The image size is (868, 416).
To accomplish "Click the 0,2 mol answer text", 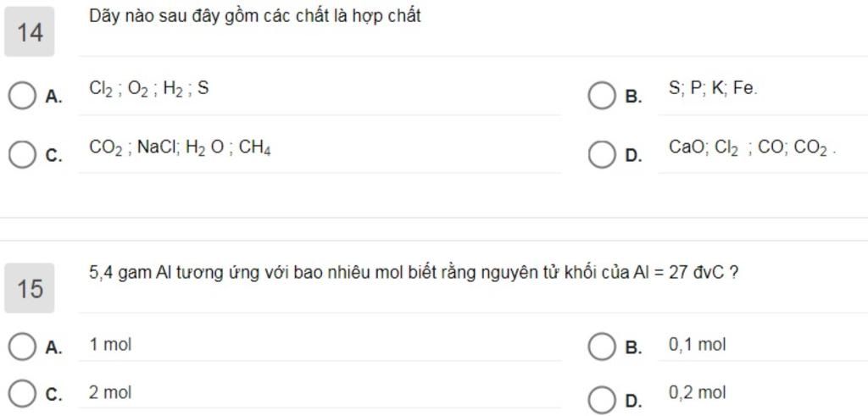I will click(697, 393).
